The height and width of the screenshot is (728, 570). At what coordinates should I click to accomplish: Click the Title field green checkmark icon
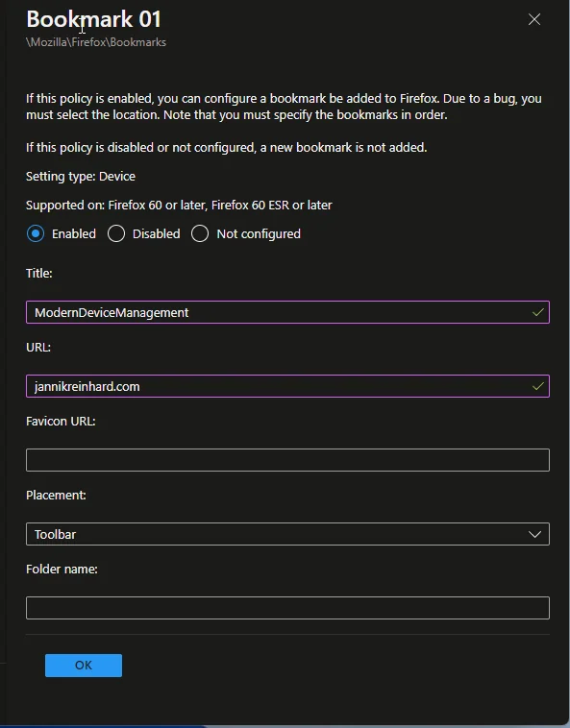pos(538,312)
